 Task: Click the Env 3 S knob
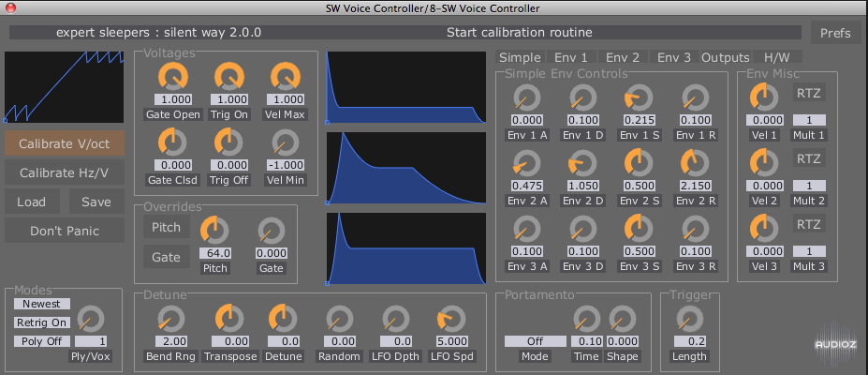point(639,228)
